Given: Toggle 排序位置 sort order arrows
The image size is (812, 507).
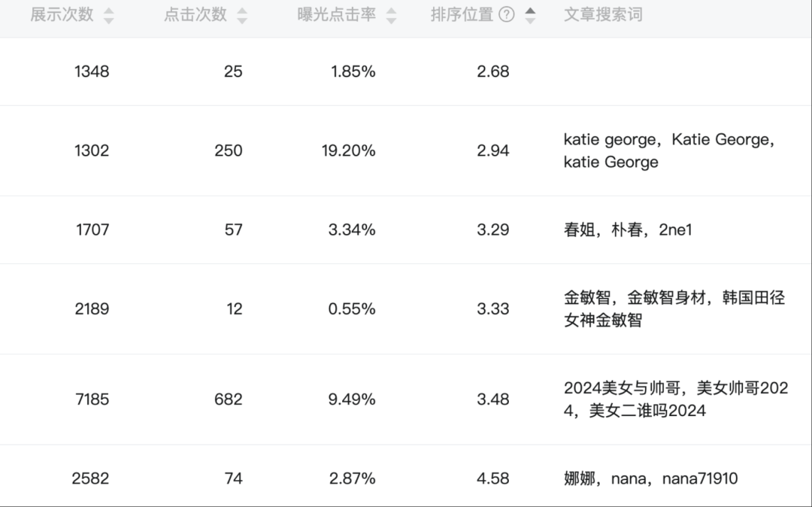Looking at the screenshot, I should click(530, 16).
